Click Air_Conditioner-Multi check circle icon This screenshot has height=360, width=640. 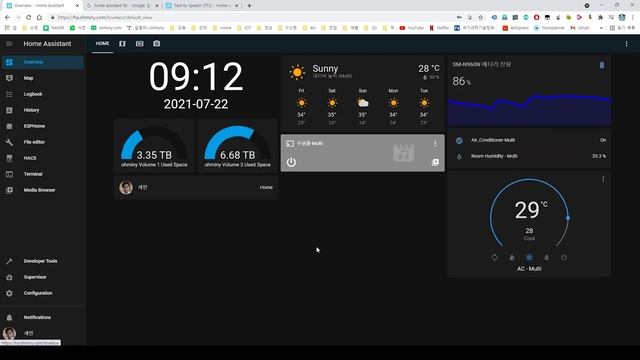(459, 140)
